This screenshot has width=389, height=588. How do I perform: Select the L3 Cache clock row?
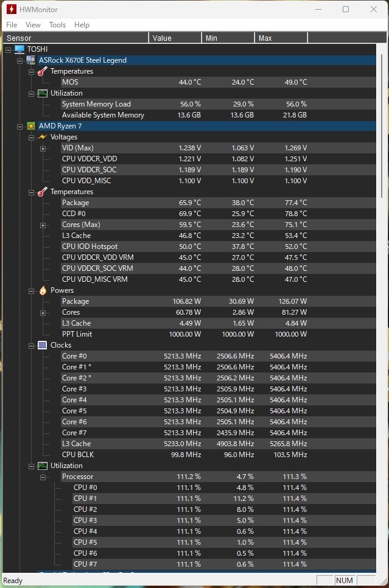tap(219, 444)
